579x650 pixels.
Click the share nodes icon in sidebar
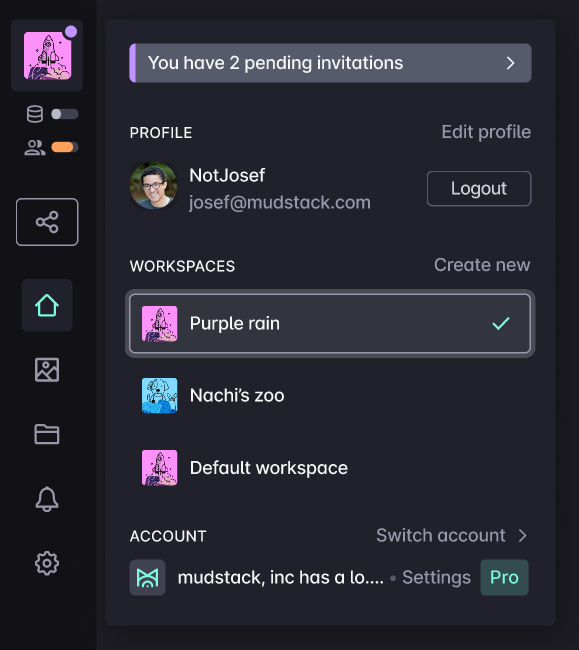(x=47, y=222)
